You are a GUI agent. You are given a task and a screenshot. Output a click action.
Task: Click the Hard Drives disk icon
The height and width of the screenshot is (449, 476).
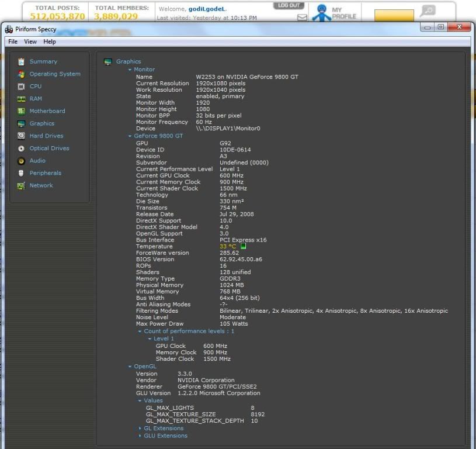pos(21,136)
